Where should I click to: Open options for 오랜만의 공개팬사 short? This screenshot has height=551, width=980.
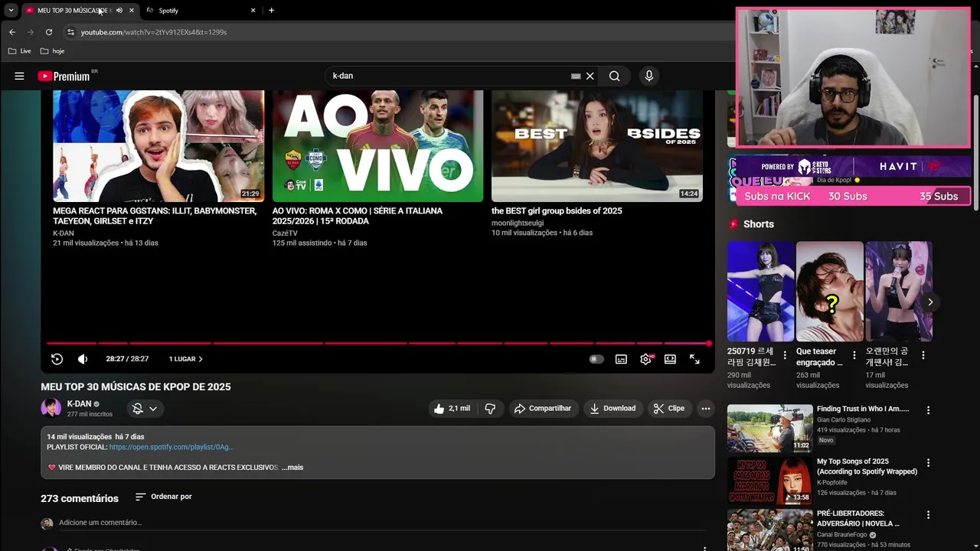click(x=923, y=355)
